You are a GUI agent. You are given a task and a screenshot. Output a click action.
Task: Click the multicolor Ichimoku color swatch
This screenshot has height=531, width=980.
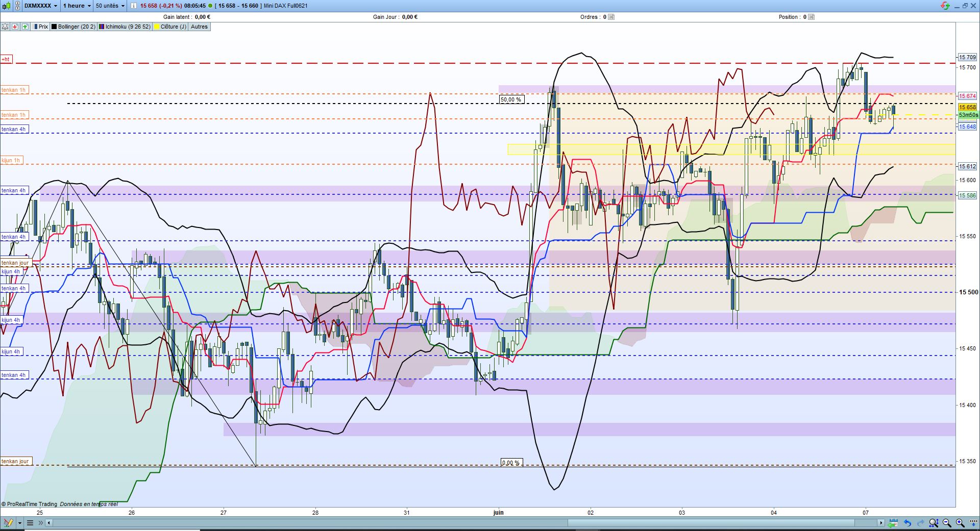(x=102, y=27)
